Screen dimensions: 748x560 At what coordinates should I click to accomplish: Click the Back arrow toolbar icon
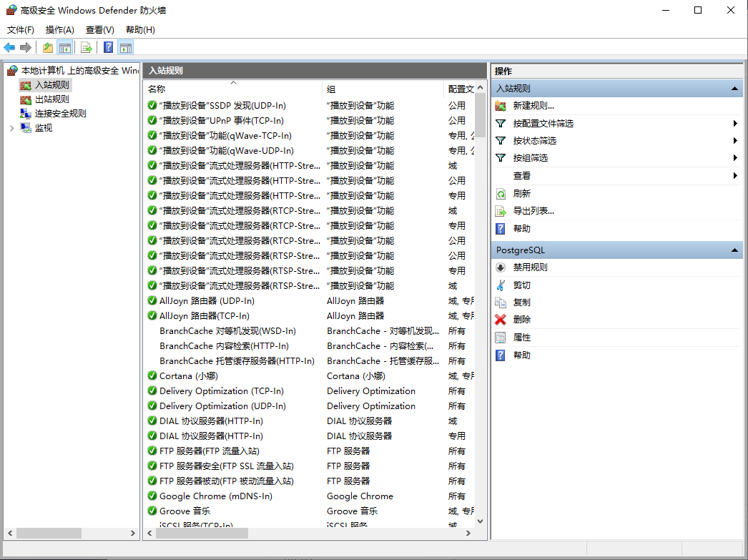(x=9, y=48)
